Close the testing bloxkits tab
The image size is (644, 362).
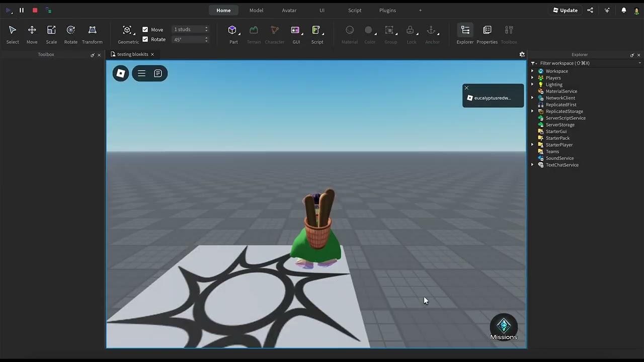click(x=152, y=54)
